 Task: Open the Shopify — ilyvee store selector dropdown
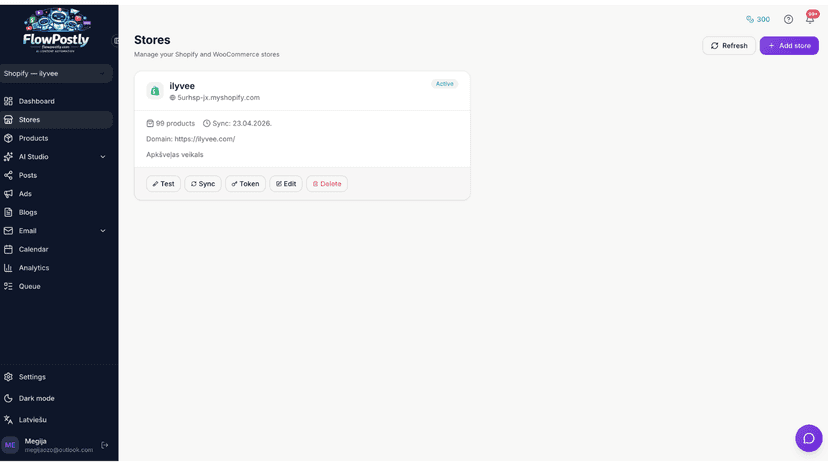click(x=56, y=73)
